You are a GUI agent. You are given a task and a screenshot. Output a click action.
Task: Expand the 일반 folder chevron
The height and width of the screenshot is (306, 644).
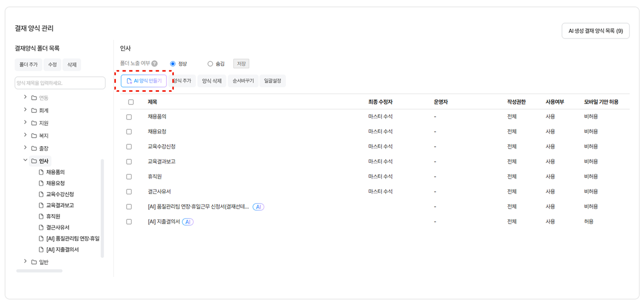pos(25,261)
